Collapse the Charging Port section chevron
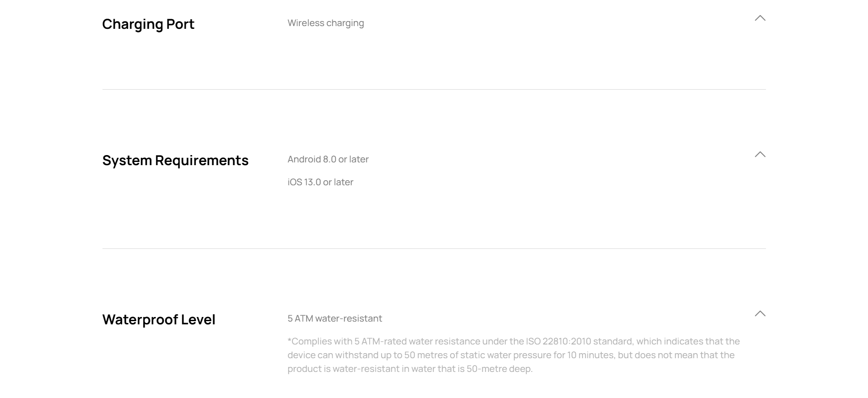This screenshot has height=398, width=868. [760, 18]
